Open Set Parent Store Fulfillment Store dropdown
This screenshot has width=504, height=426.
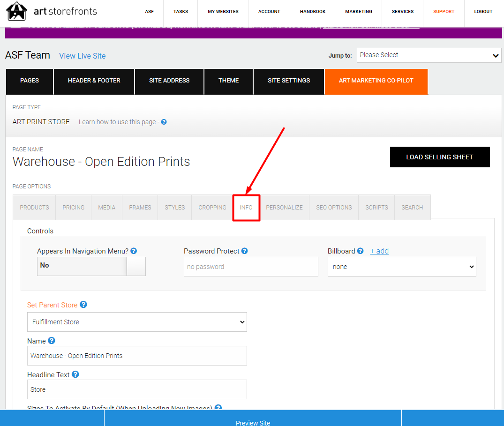point(137,322)
